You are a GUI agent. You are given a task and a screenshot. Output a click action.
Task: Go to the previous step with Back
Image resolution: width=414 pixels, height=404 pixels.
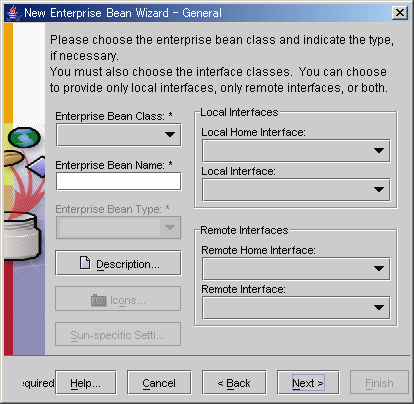coord(234,382)
